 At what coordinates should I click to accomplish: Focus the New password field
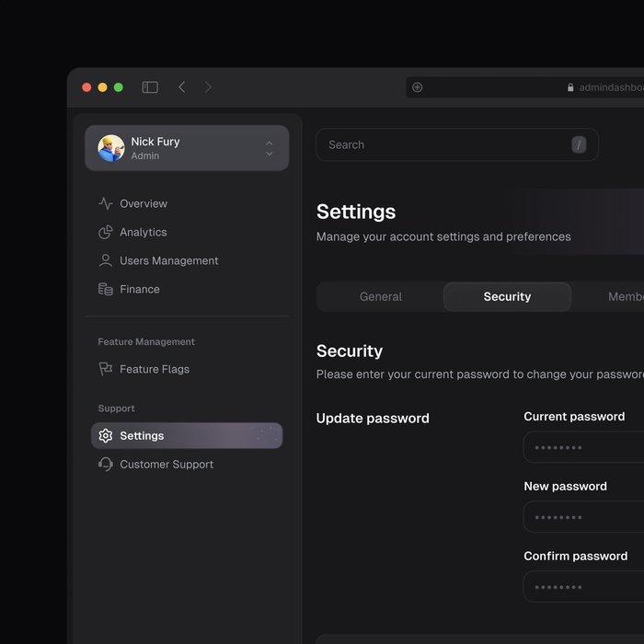coord(583,517)
